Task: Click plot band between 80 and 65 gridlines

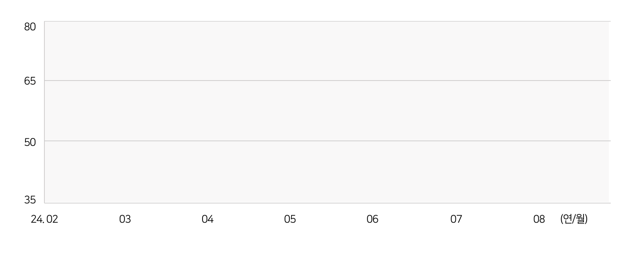Action: (327, 51)
